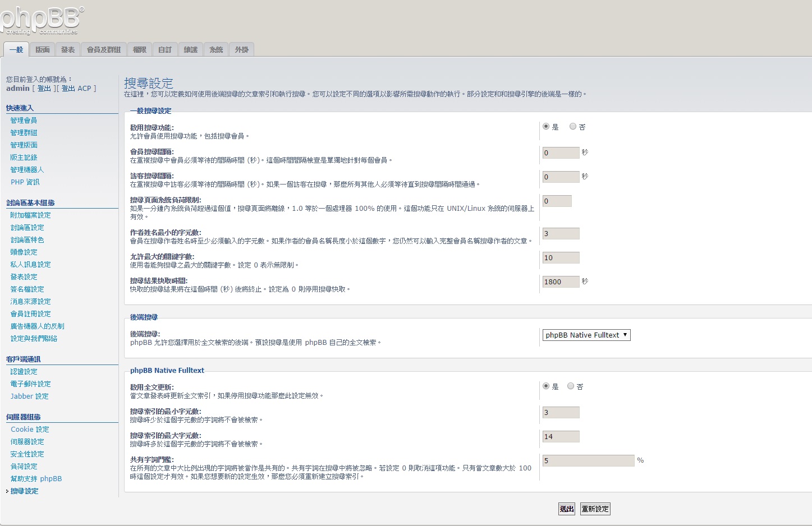Go to the 權限 tab
The width and height of the screenshot is (812, 526).
[140, 50]
